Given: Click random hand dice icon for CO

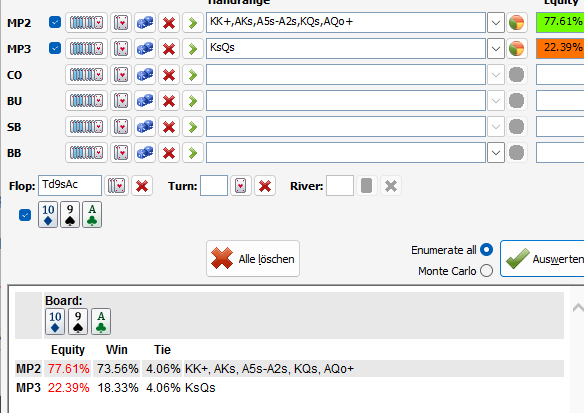Looking at the screenshot, I should (x=145, y=75).
